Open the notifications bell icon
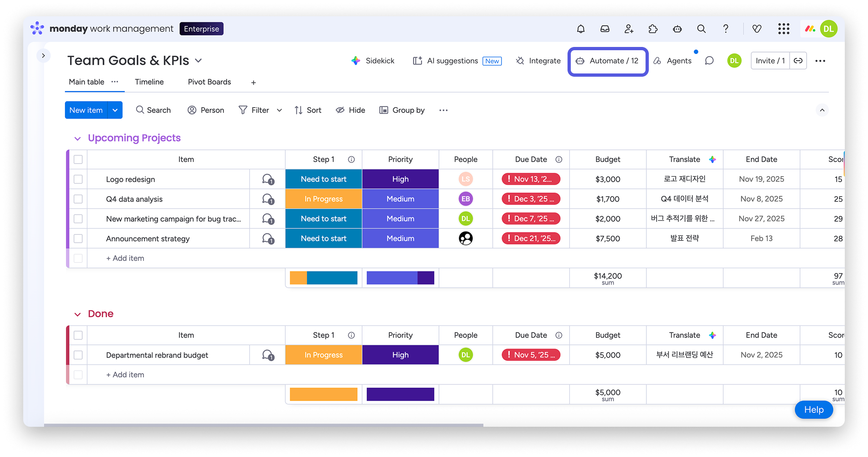868x457 pixels. click(x=581, y=29)
